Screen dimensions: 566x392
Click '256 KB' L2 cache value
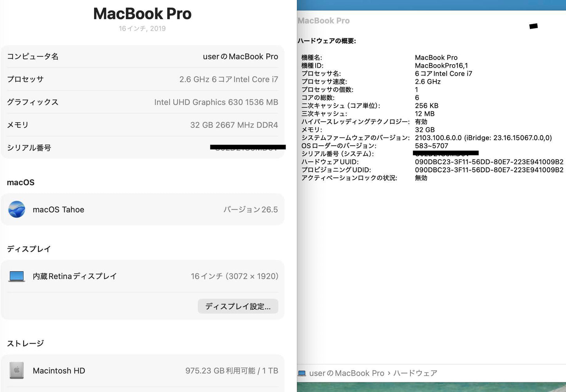427,106
